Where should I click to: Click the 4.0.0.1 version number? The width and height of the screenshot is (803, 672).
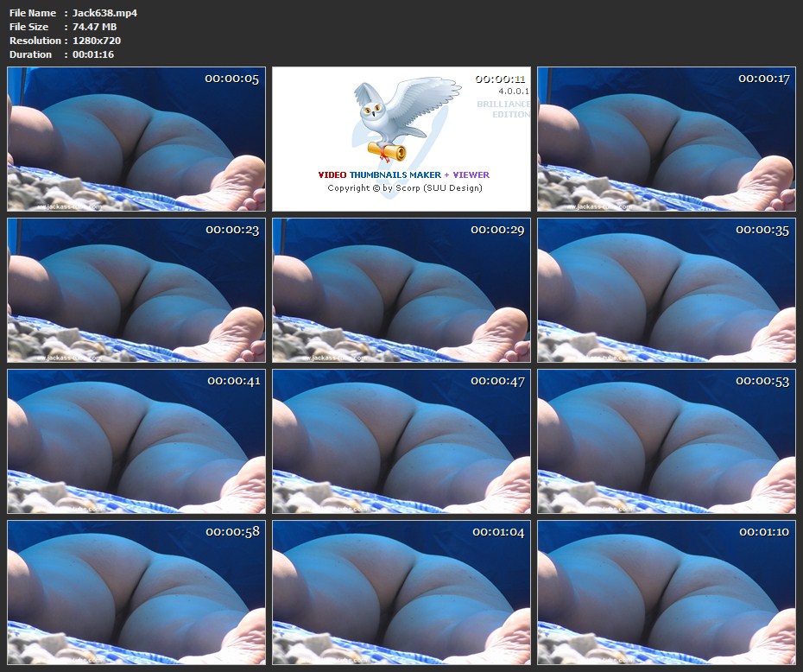[x=513, y=91]
